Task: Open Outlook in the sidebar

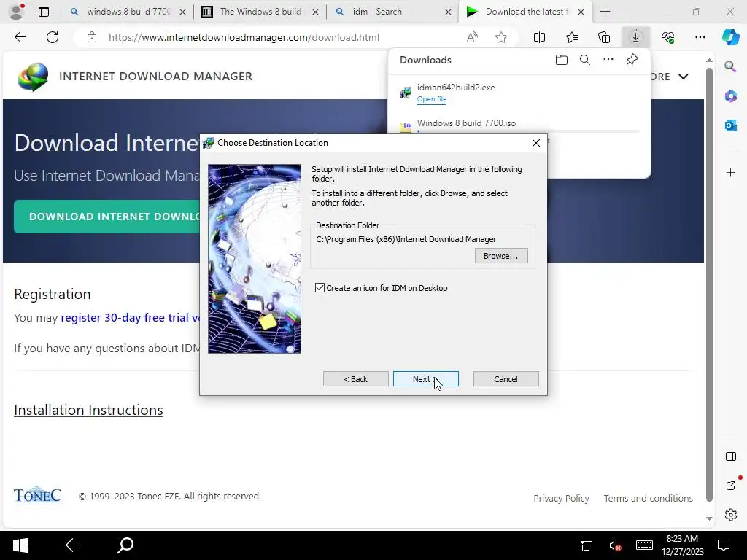Action: click(x=730, y=125)
